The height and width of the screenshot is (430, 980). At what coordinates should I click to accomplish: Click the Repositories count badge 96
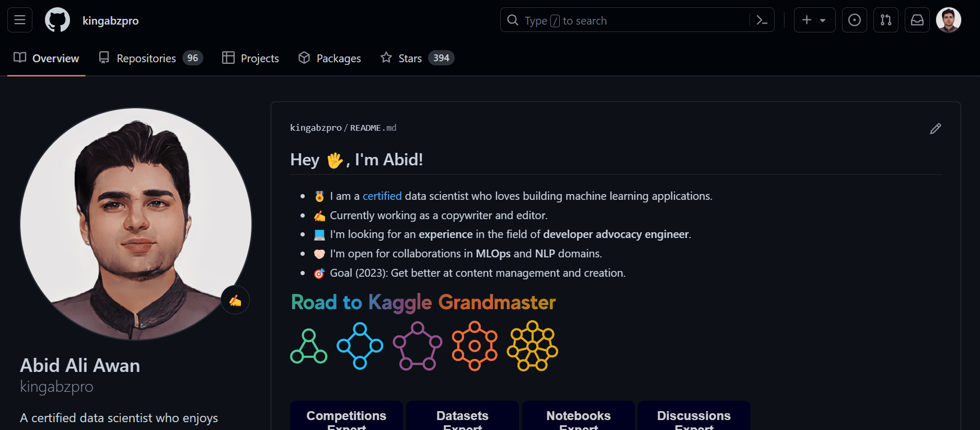[193, 58]
